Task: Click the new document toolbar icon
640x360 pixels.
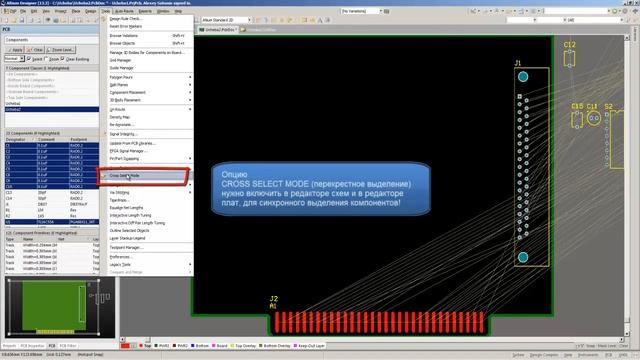Action: point(6,20)
